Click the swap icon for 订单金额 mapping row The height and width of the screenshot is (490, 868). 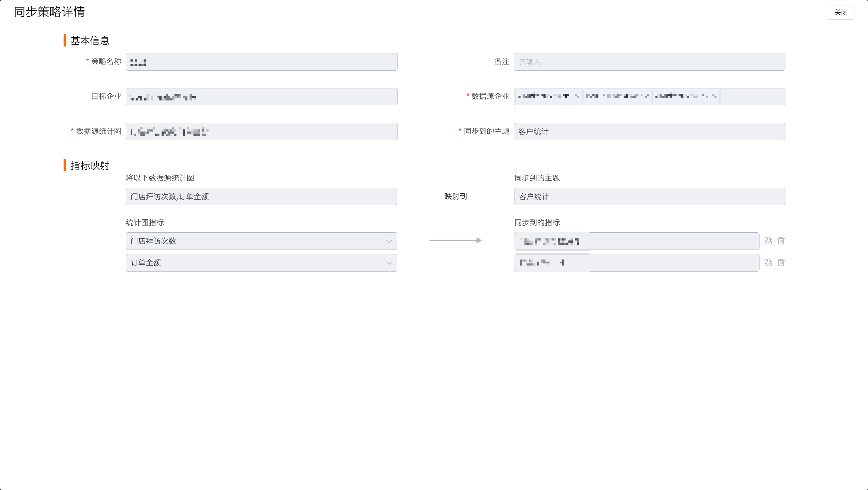(768, 263)
